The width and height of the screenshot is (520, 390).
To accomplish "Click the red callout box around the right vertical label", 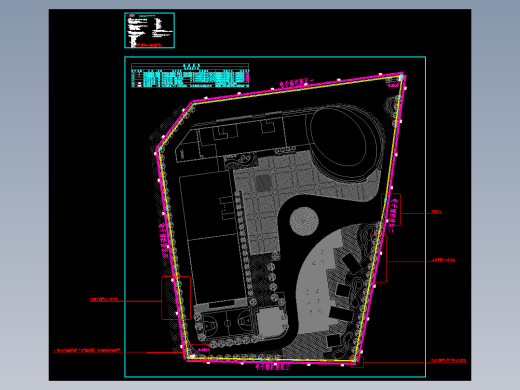I will [391, 209].
